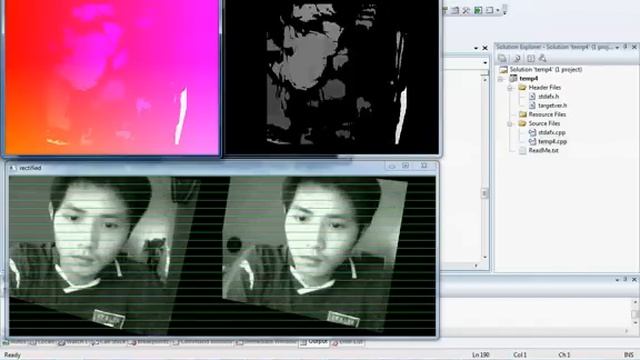
Task: Click first icon in Solution Explorer toolbar
Action: click(503, 59)
